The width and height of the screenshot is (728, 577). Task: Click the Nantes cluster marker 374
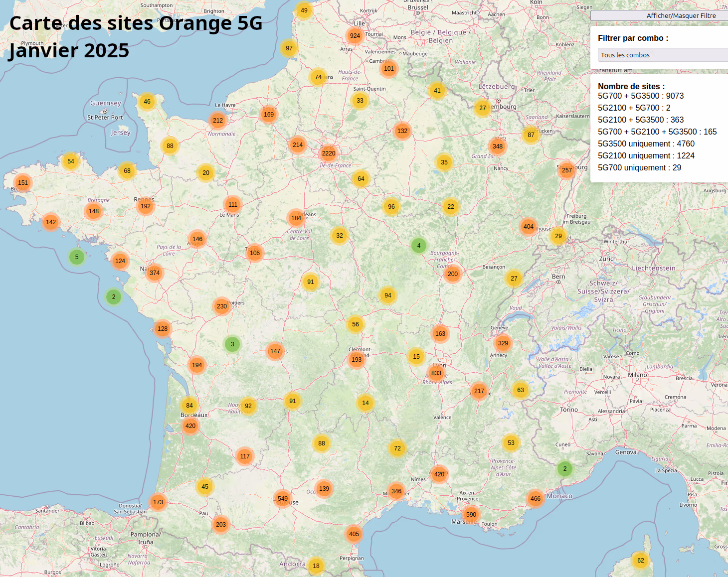[155, 273]
